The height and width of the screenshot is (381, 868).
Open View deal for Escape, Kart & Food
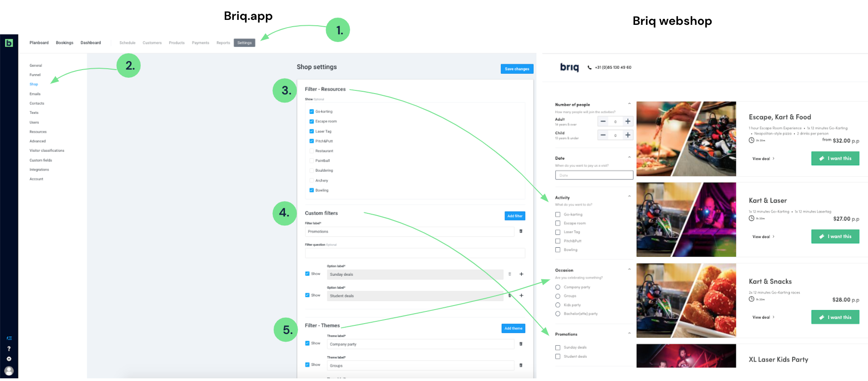click(763, 159)
